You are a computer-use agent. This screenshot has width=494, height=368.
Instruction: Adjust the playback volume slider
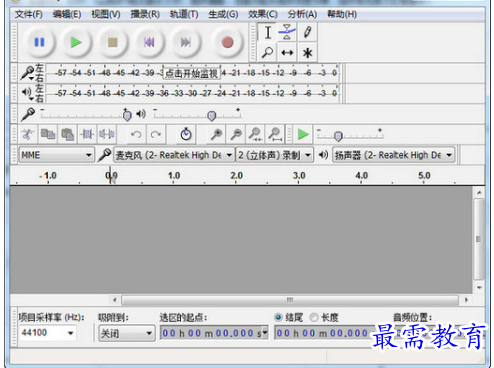pos(211,116)
